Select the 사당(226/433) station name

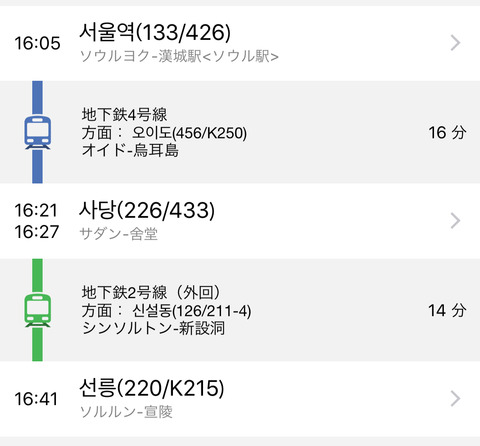(147, 210)
